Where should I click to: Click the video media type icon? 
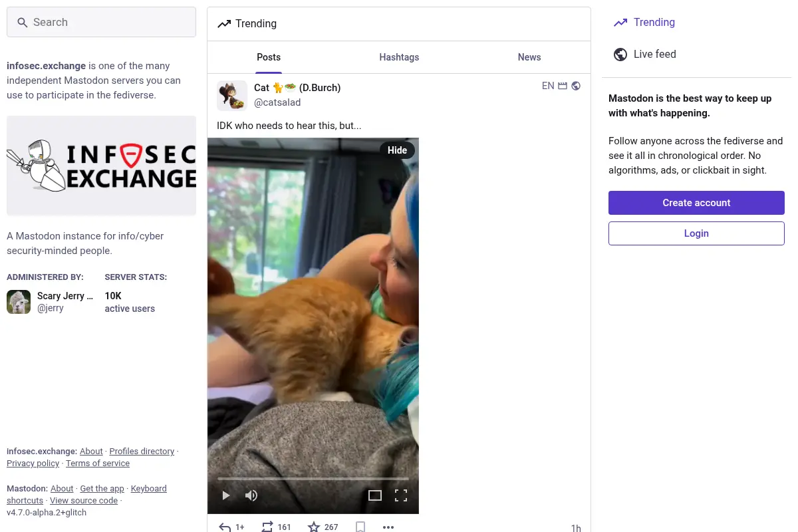click(563, 86)
